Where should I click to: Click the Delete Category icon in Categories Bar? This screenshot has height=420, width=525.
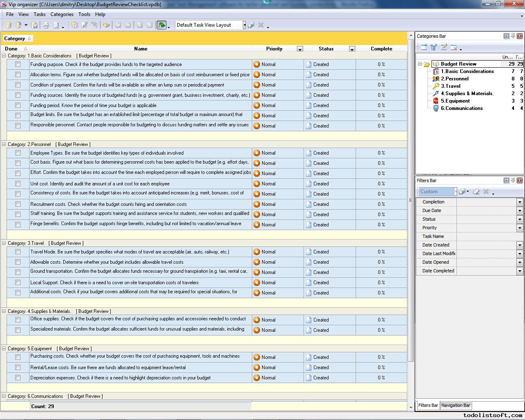coord(454,48)
